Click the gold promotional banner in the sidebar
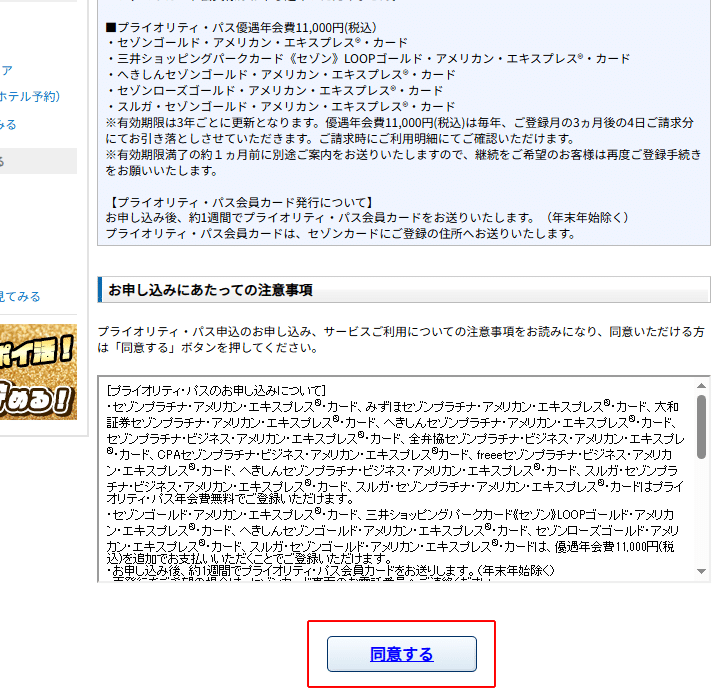This screenshot has width=715, height=699. coord(38,372)
